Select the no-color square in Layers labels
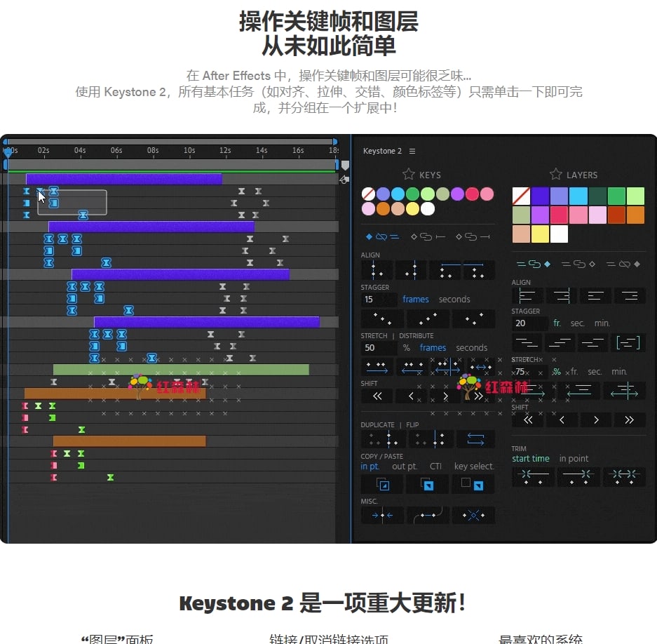Screen dimensions: 657x644 [x=521, y=196]
